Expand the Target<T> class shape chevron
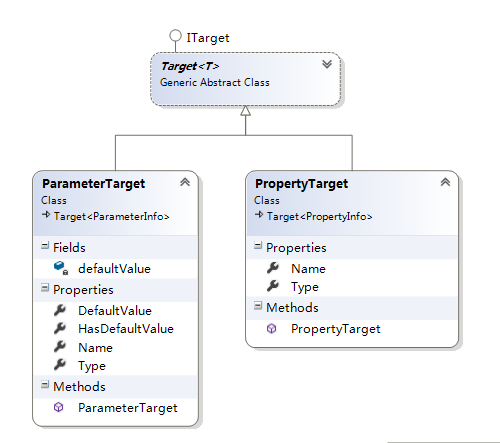The height and width of the screenshot is (443, 500). [x=327, y=64]
